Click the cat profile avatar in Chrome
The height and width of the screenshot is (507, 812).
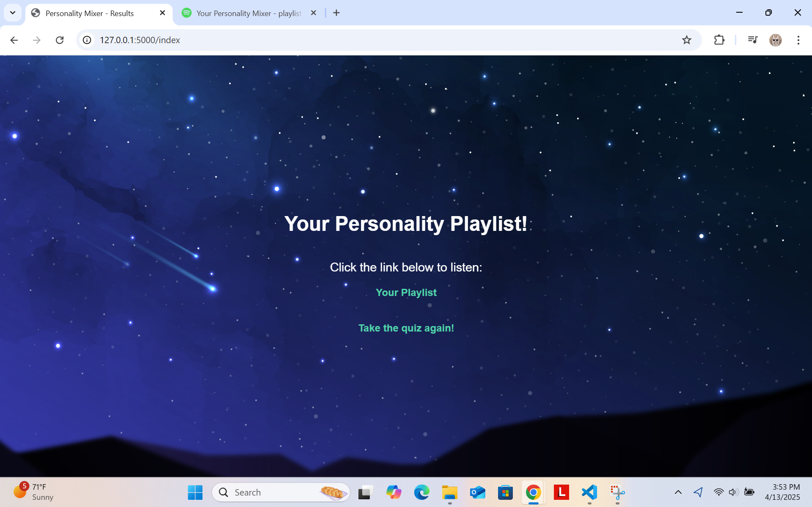coord(775,40)
